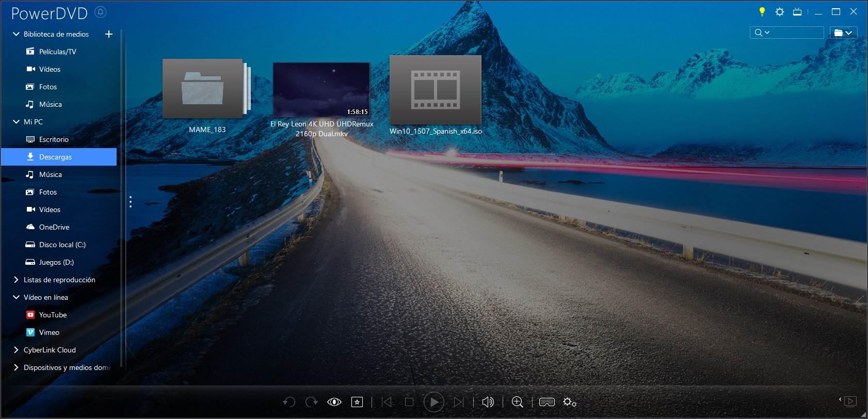868x419 pixels.
Task: Click the bookmark star icon
Action: (357, 402)
